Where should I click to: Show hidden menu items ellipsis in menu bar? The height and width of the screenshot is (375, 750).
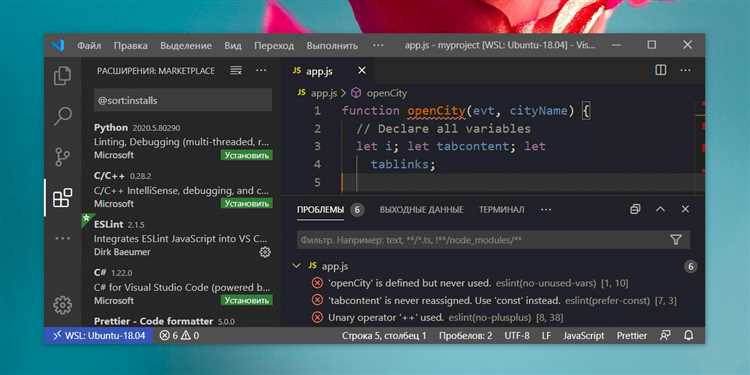[378, 45]
